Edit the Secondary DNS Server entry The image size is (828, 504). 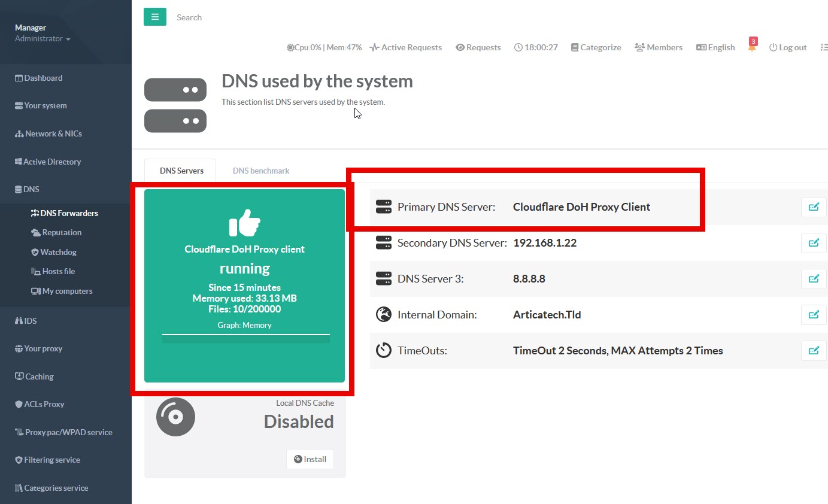click(x=813, y=243)
